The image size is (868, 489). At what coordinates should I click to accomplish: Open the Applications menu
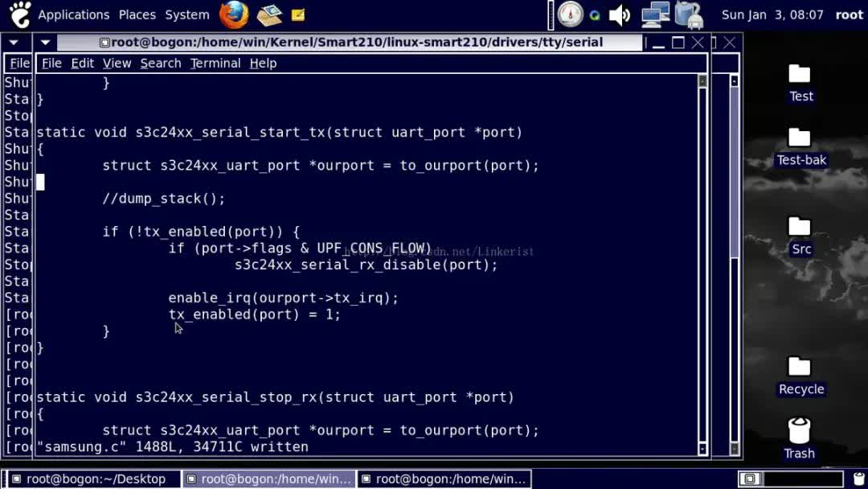pos(74,14)
